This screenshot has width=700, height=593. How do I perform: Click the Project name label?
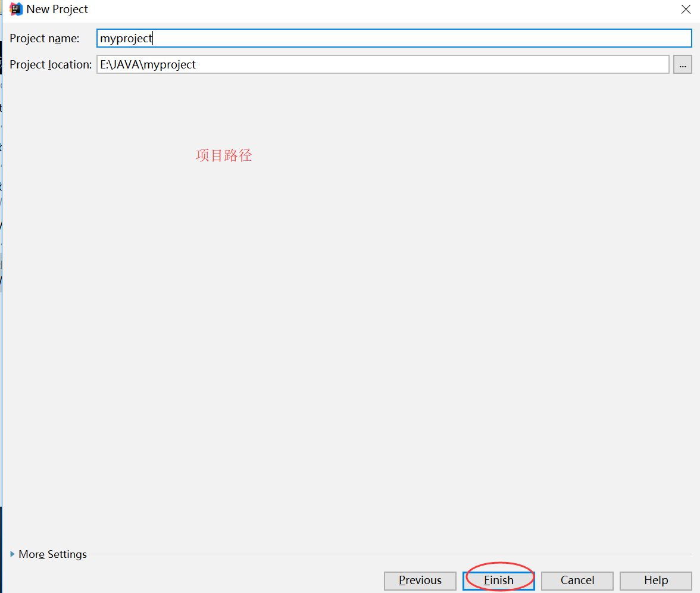(x=45, y=38)
